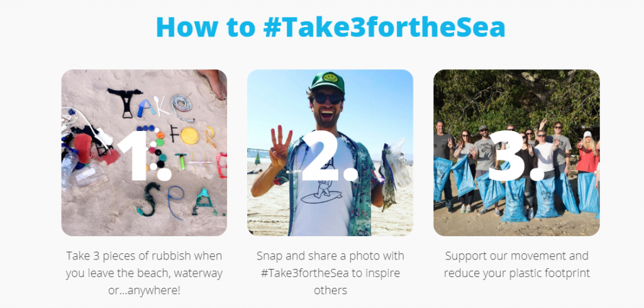This screenshot has height=308, width=644.
Task: Click the three-finger hand gesture
Action: pos(281,147)
